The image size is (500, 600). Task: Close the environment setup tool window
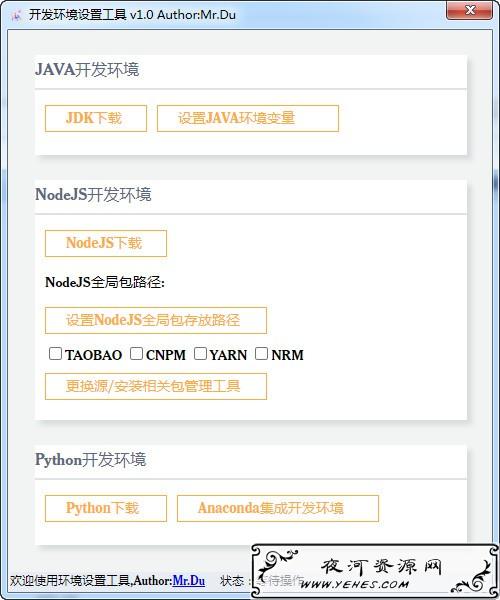pyautogui.click(x=469, y=10)
